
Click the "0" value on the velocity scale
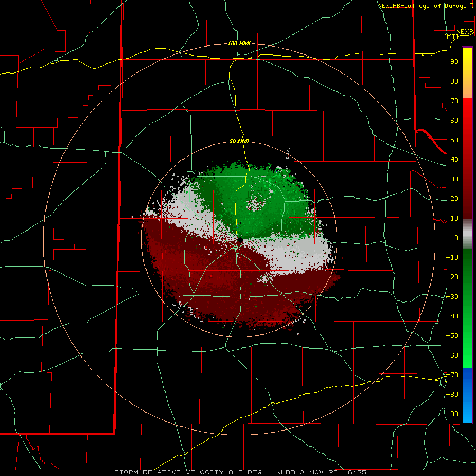click(x=456, y=238)
